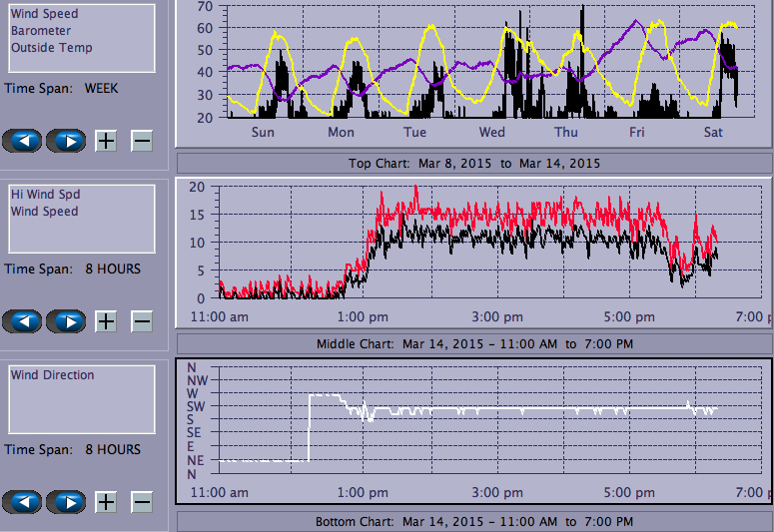Select Wind Direction in the bottom list

52,375
